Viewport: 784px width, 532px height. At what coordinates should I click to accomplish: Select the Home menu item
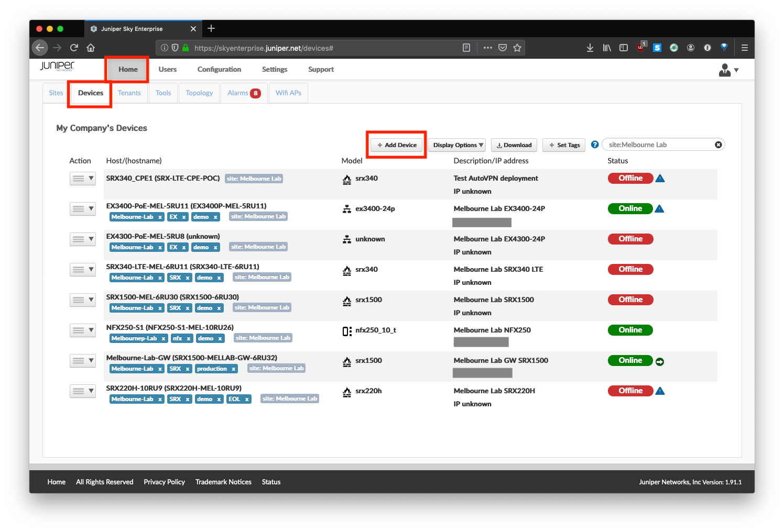click(x=128, y=69)
